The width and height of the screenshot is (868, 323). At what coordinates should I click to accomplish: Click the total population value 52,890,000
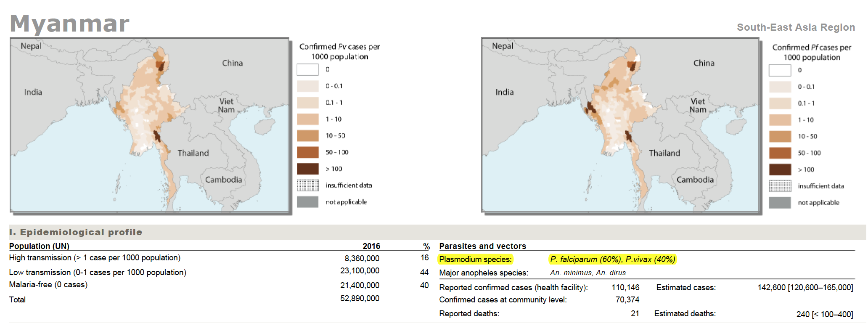click(360, 299)
